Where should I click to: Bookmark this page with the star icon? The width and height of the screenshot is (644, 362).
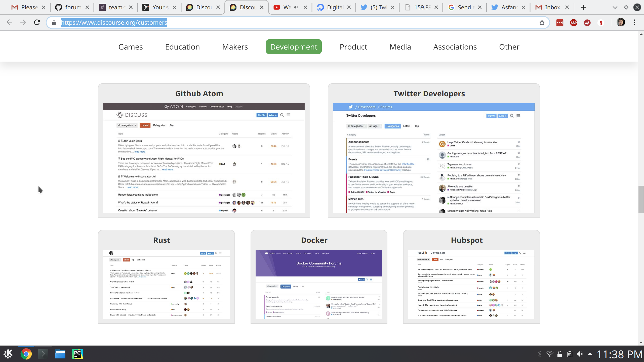[542, 22]
